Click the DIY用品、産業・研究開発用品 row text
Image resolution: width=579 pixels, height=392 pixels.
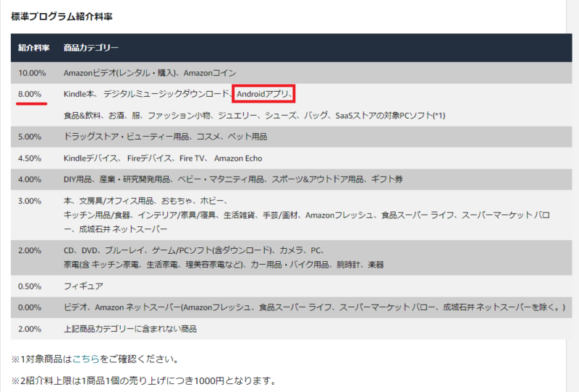coord(233,179)
